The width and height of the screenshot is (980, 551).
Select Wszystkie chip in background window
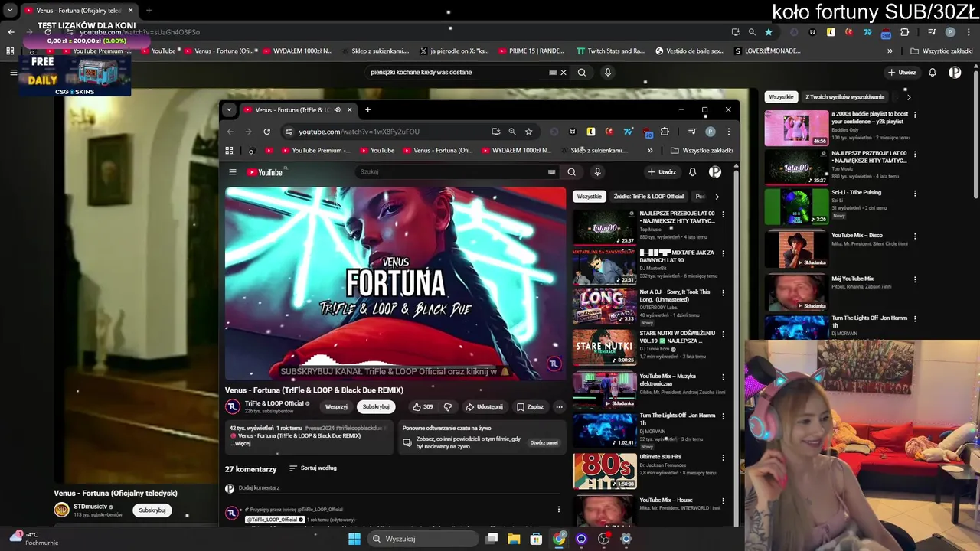coord(781,97)
